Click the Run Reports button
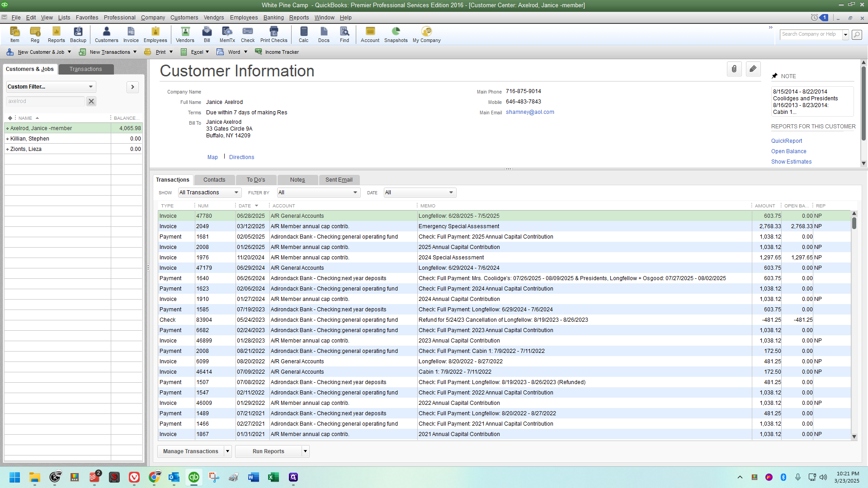 click(x=269, y=451)
